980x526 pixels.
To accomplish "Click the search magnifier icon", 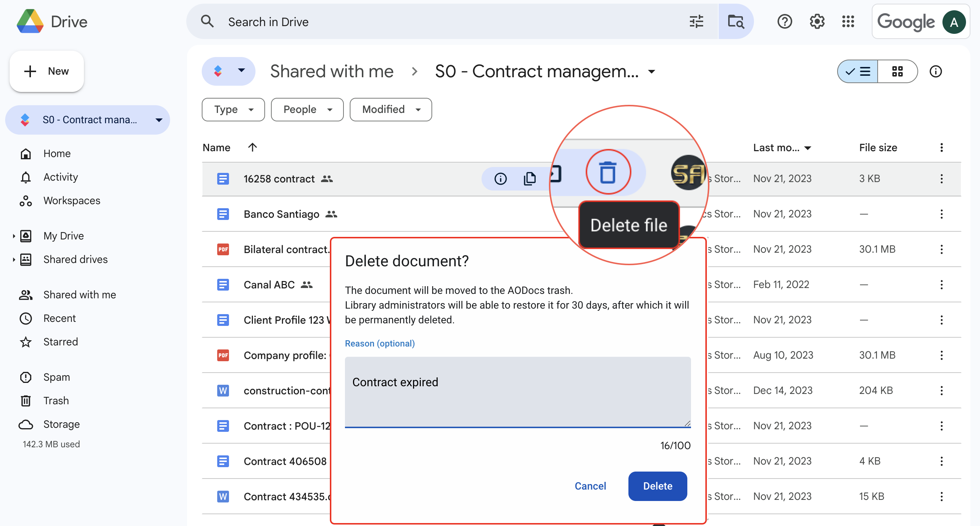I will coord(207,22).
